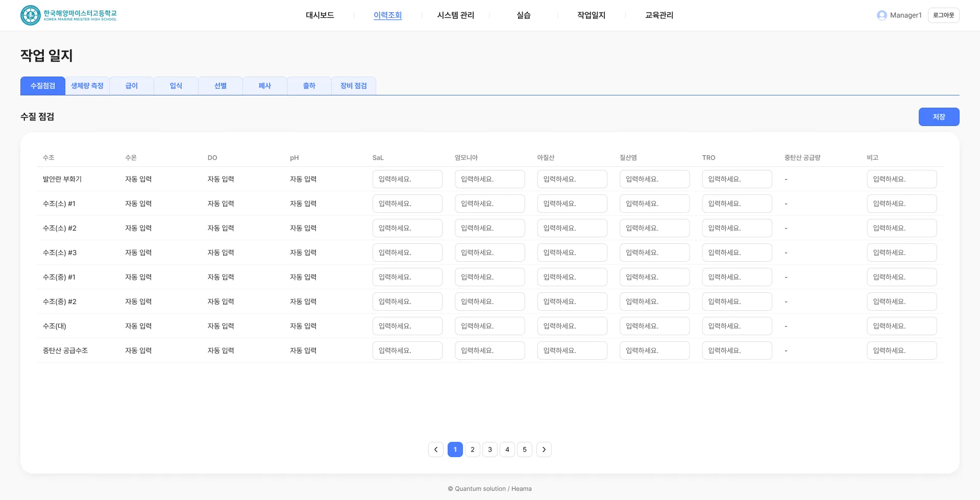The height and width of the screenshot is (500, 980).
Task: Click 질산염 input for 수조(소) #3 row
Action: pyautogui.click(x=655, y=253)
